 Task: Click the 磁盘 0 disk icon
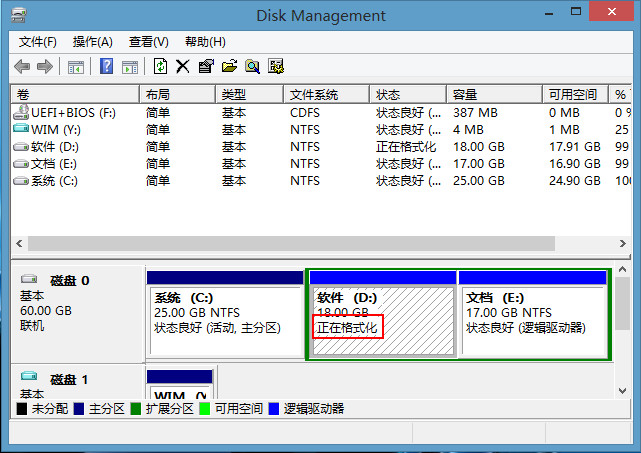pos(29,279)
